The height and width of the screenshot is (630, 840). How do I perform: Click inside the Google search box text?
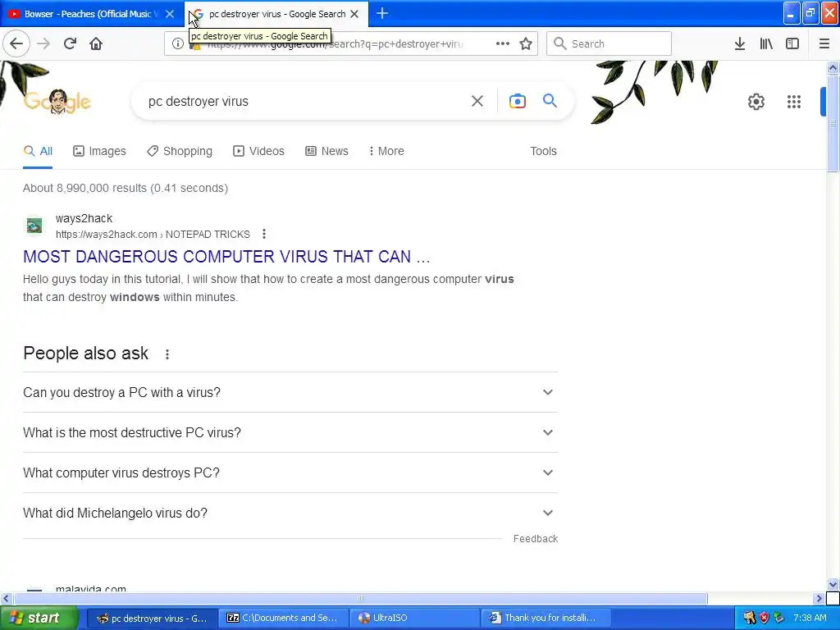click(x=199, y=101)
